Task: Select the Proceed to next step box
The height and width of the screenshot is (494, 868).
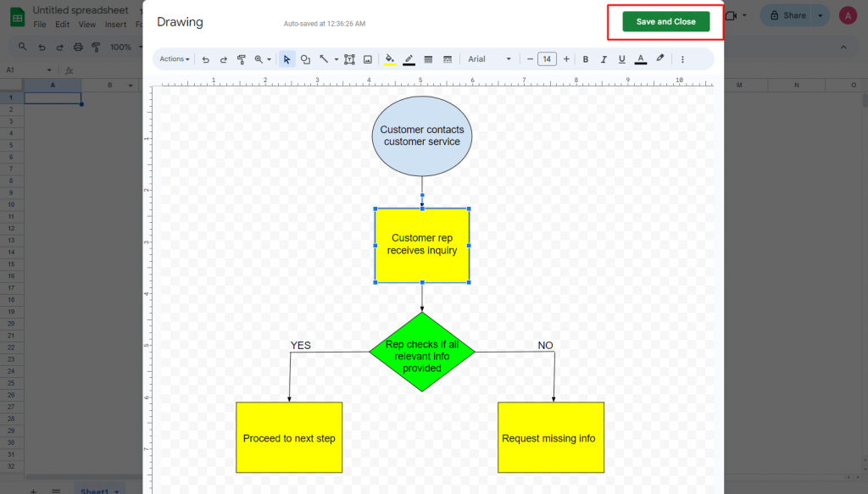Action: 289,437
